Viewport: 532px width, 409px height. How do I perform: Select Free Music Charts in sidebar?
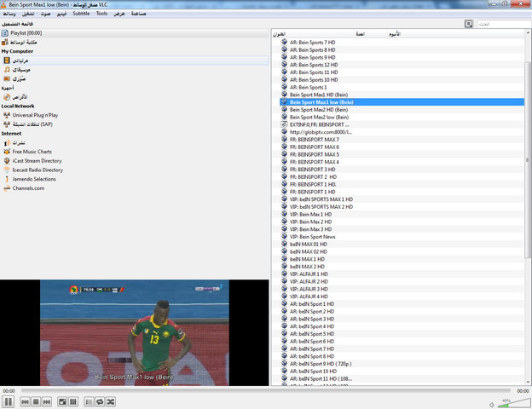[x=39, y=151]
